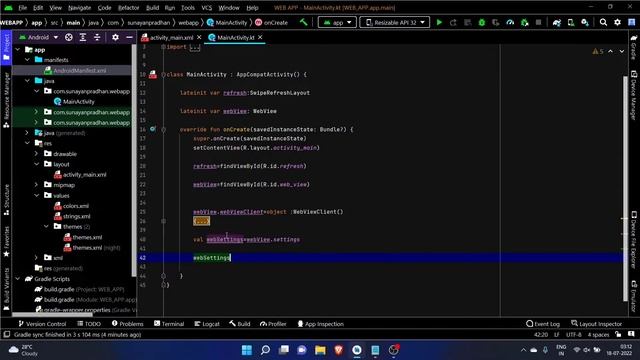Click the Stop button in the toolbar
Image resolution: width=640 pixels, height=360 pixels.
tap(538, 22)
